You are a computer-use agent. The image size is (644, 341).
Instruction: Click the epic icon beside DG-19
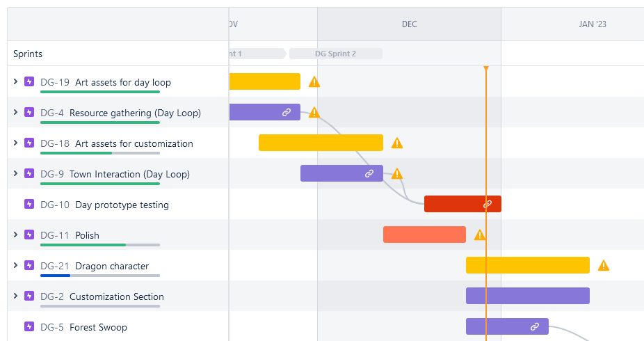coord(29,82)
